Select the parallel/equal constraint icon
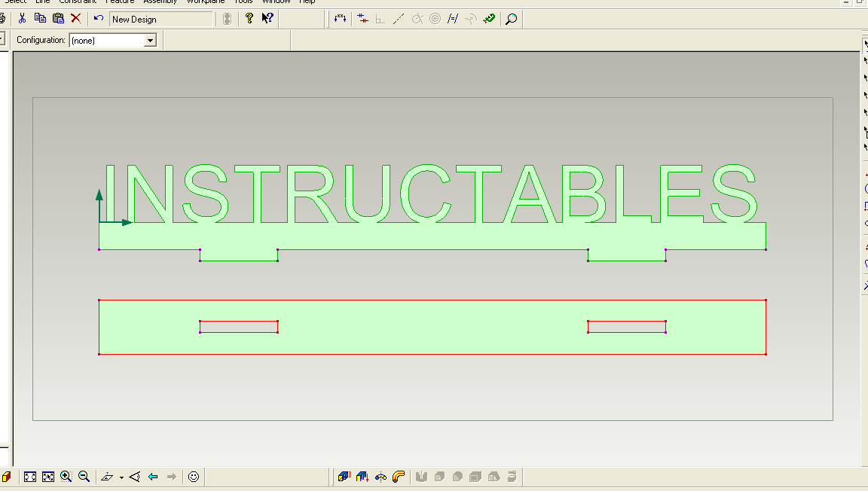 (x=453, y=19)
